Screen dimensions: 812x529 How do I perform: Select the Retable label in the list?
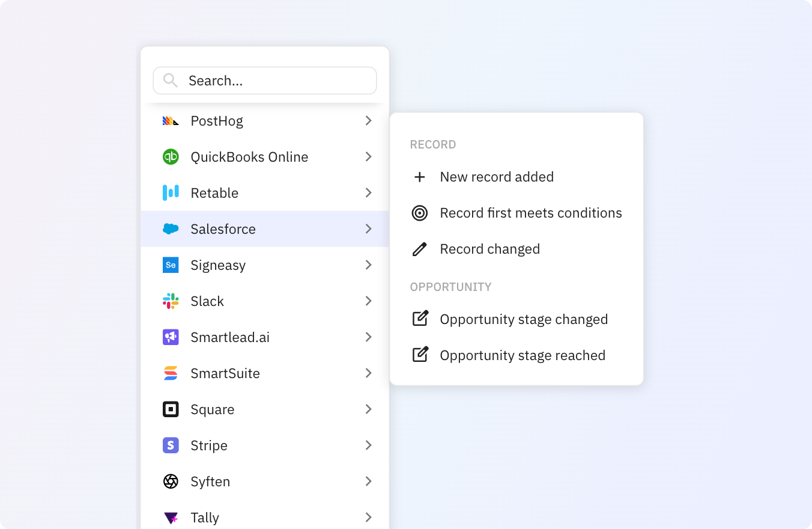pos(214,193)
